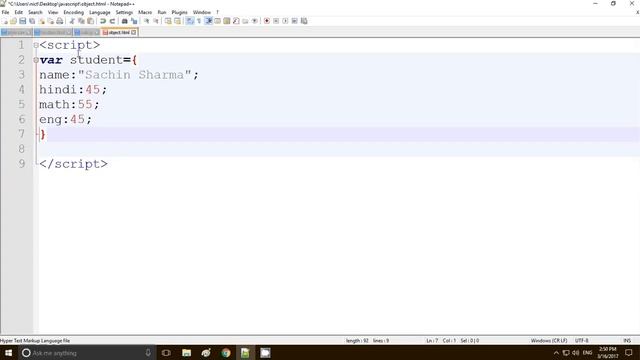Open the Window menu

202,12
